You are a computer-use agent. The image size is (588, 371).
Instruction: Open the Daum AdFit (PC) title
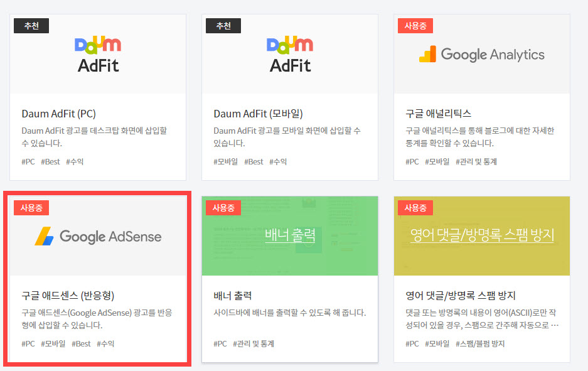(x=59, y=114)
